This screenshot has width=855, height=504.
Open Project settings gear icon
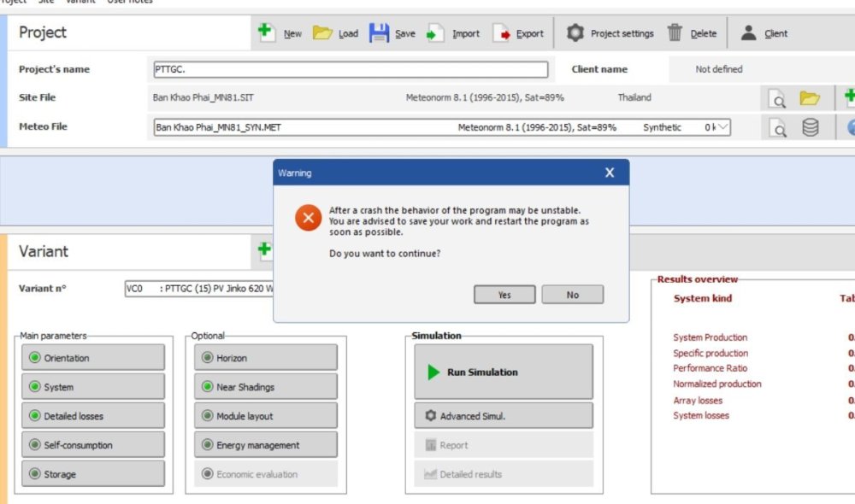click(x=575, y=33)
